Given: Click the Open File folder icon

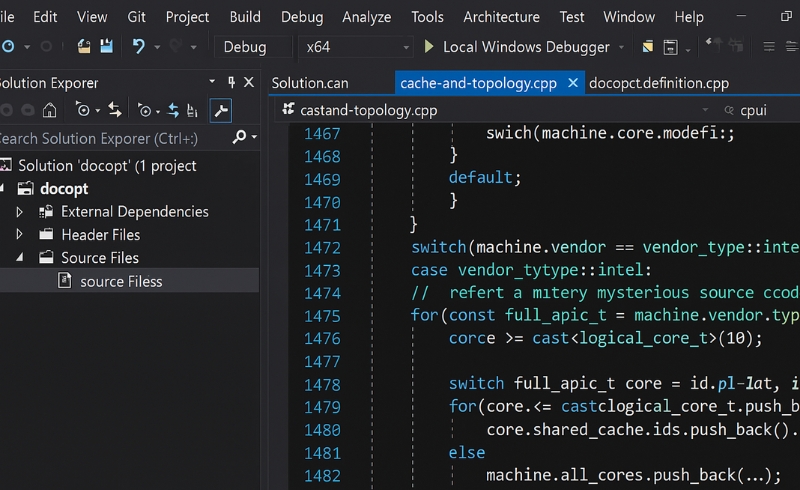Looking at the screenshot, I should coord(84,46).
